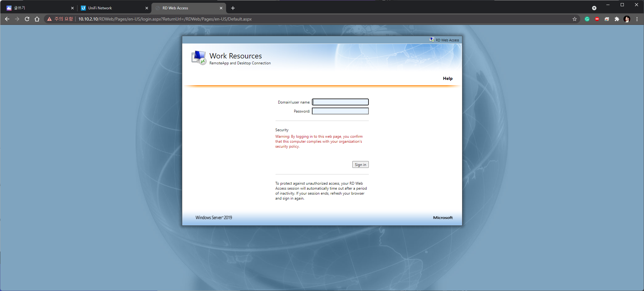Image resolution: width=644 pixels, height=291 pixels.
Task: Click the Windows Server 2019 footer text
Action: pyautogui.click(x=214, y=218)
